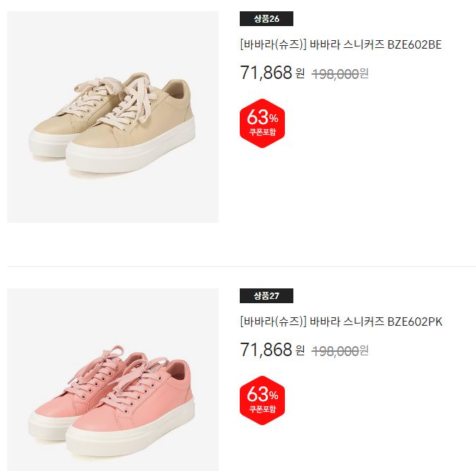This screenshot has height=471, width=476.
Task: Click the BZE602PK model code text
Action: pyautogui.click(x=415, y=322)
